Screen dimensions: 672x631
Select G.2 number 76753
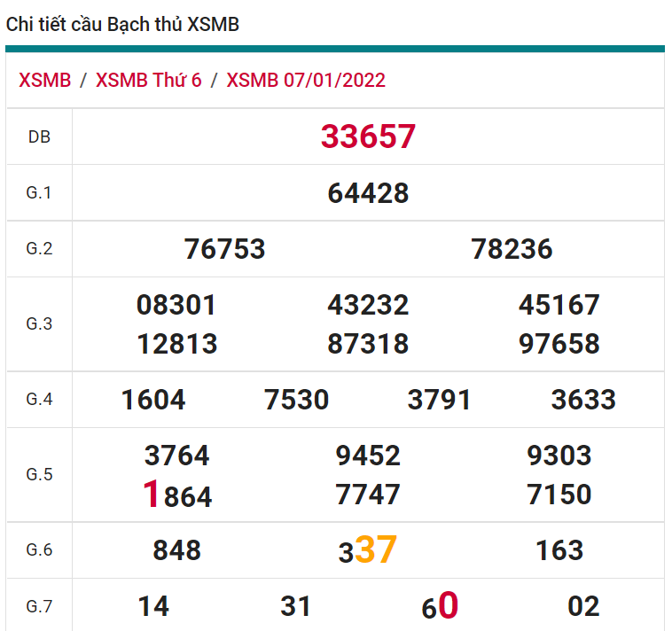[224, 249]
